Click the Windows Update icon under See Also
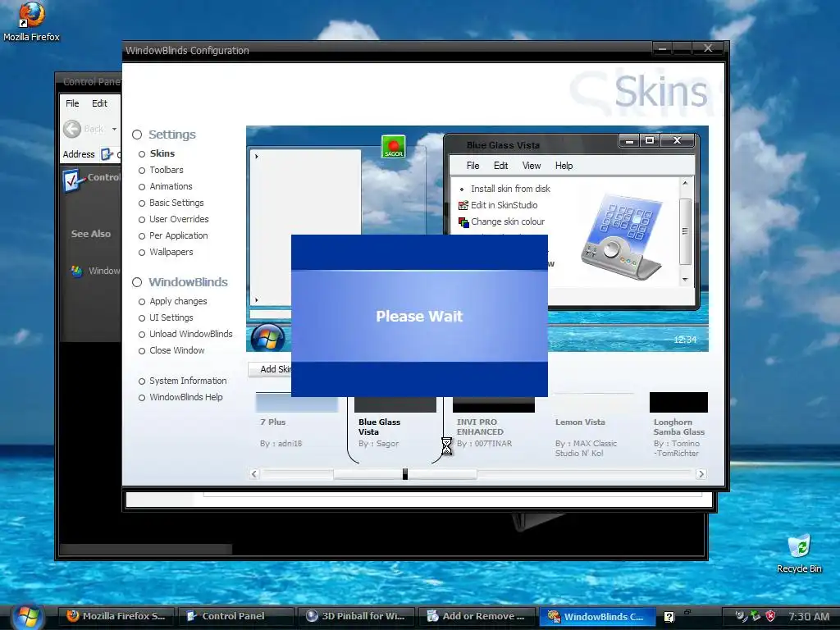The height and width of the screenshot is (630, 840). pos(77,271)
